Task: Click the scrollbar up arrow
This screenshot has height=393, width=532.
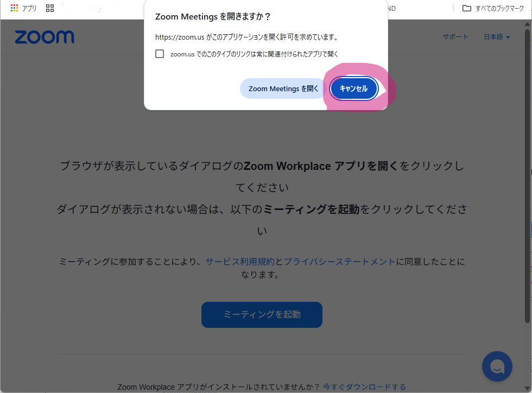Action: coord(527,24)
